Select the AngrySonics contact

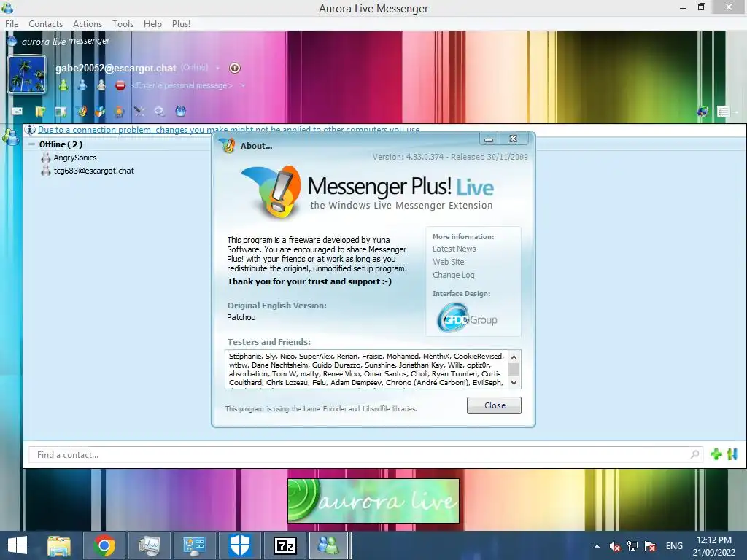tap(75, 157)
